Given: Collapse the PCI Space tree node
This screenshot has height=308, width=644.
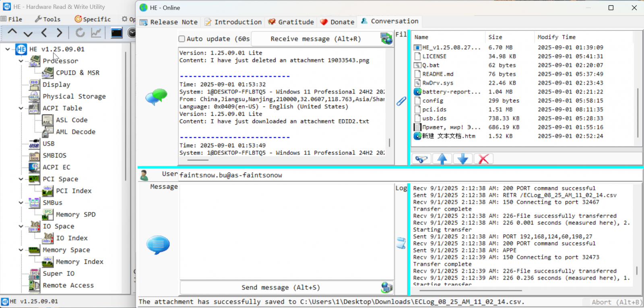Looking at the screenshot, I should [21, 179].
